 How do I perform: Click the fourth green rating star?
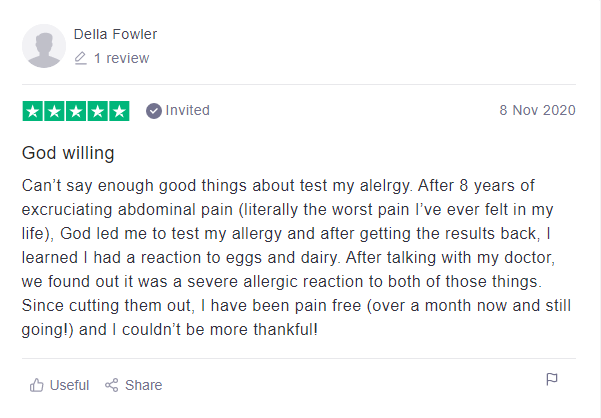click(98, 111)
